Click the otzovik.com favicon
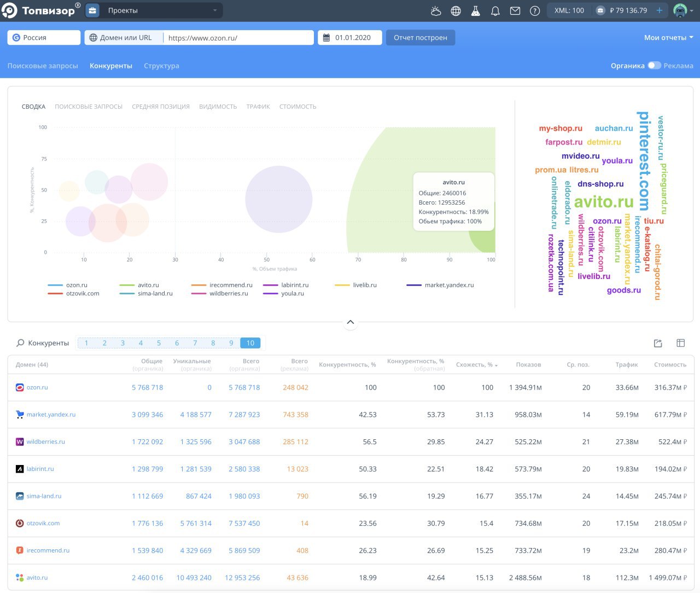700x593 pixels. pos(20,523)
